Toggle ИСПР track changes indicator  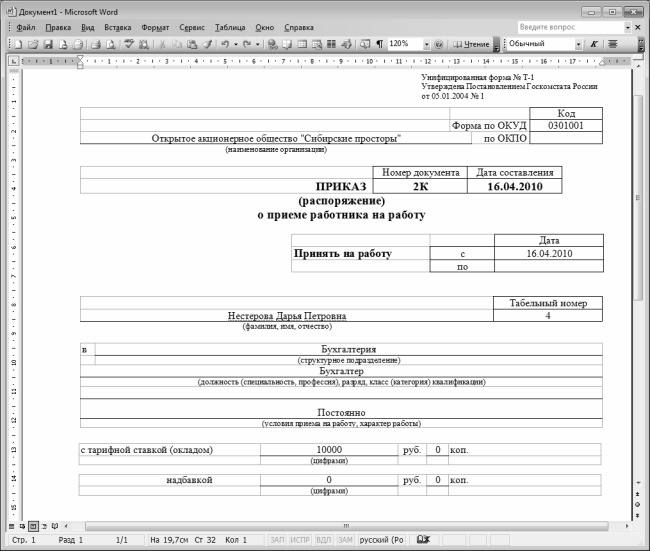click(300, 539)
